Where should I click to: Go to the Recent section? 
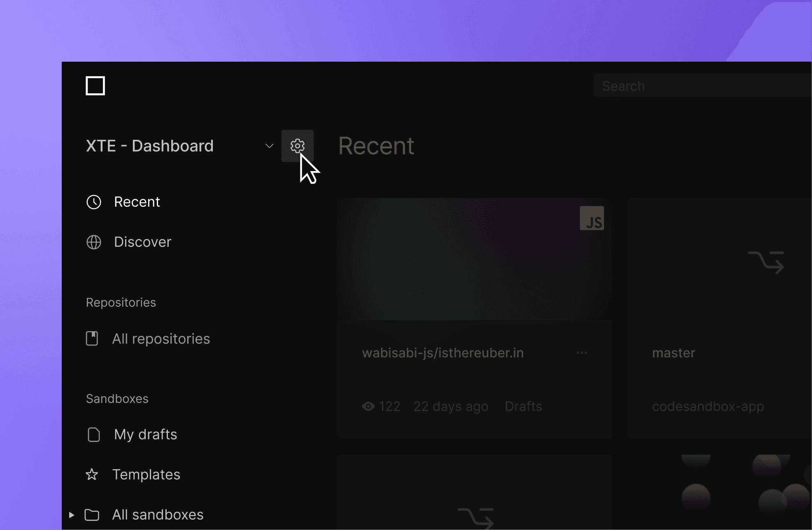(137, 201)
